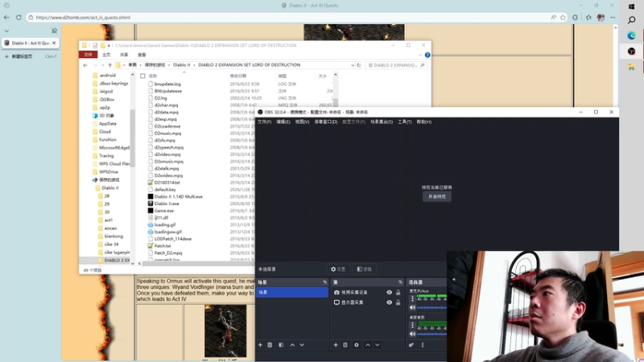Open Explorer 文件 tab
Viewport: 644px width, 362px height.
(88, 55)
